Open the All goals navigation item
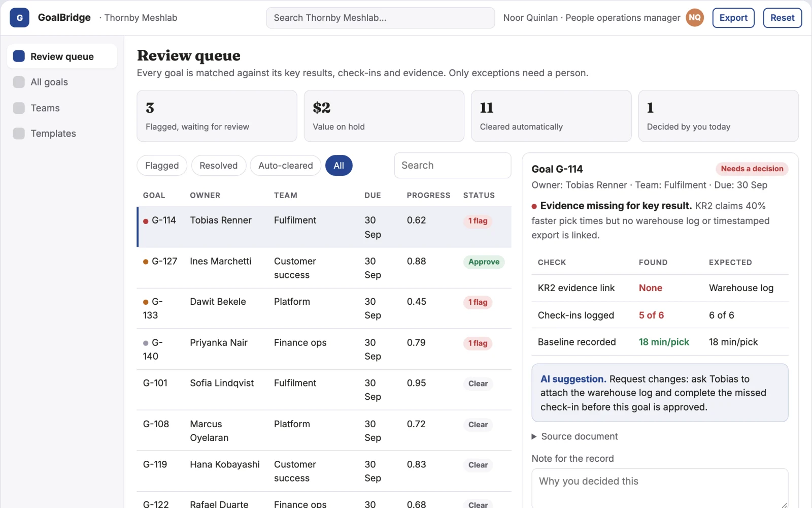The height and width of the screenshot is (508, 812). (62, 82)
